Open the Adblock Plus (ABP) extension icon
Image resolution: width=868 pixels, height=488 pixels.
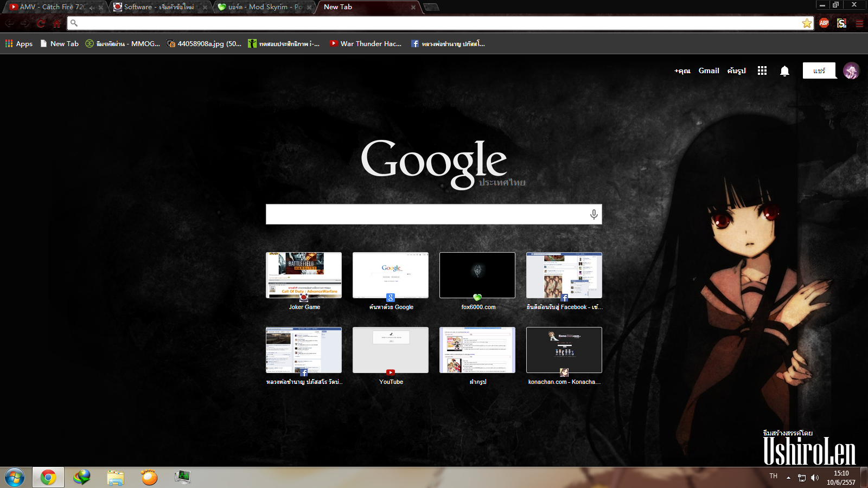824,23
